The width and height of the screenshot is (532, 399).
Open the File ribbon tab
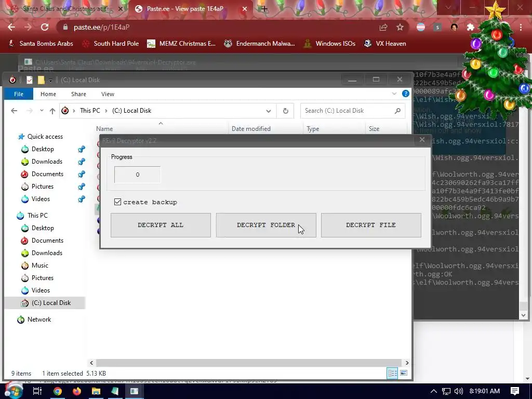[x=19, y=94]
